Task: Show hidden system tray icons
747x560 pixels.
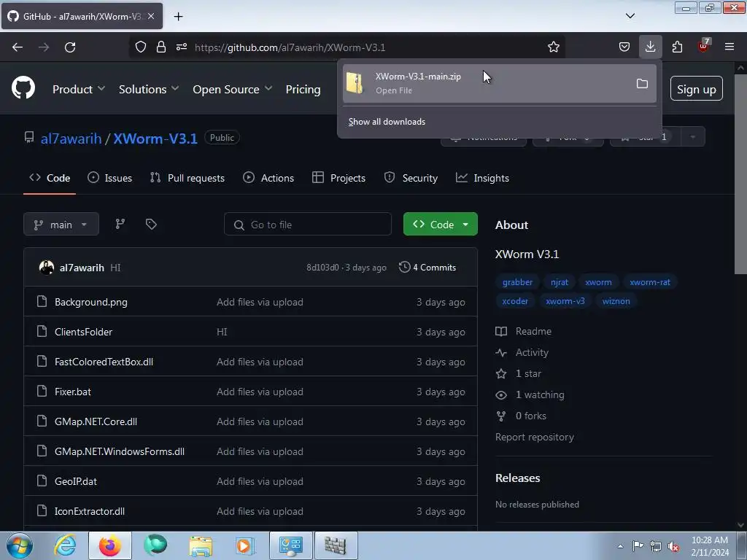Action: coord(620,546)
